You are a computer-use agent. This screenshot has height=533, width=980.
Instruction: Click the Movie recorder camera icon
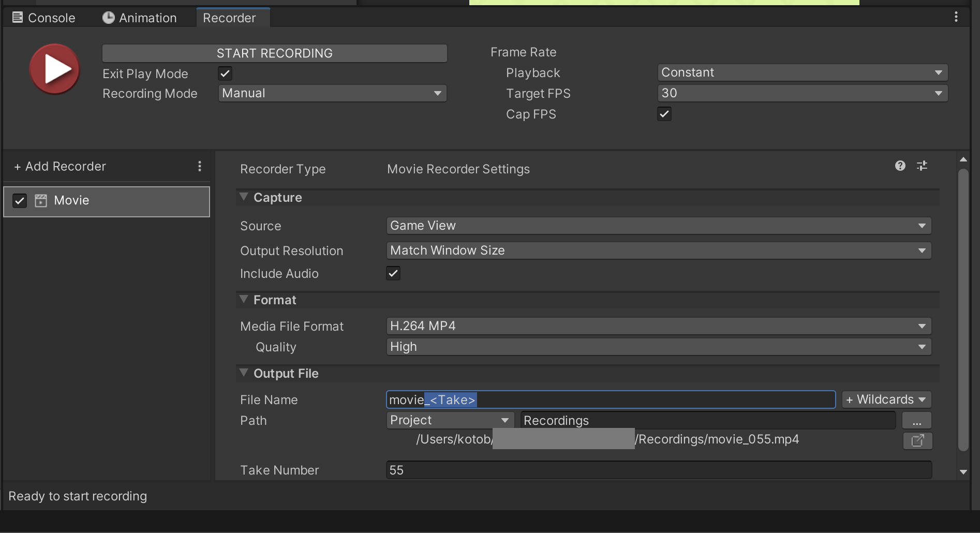click(x=40, y=200)
